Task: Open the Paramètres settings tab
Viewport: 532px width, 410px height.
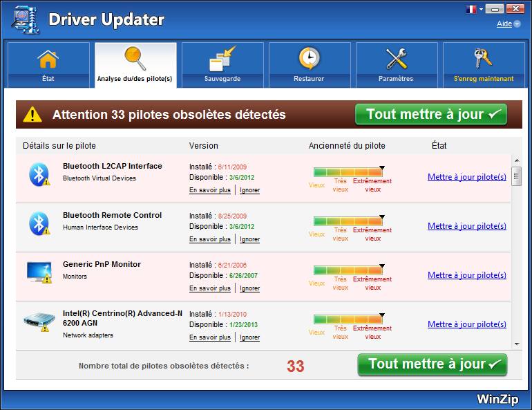Action: coord(396,65)
